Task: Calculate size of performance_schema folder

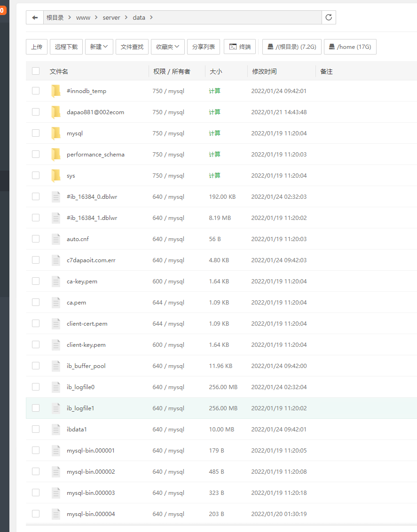Action: [x=214, y=154]
